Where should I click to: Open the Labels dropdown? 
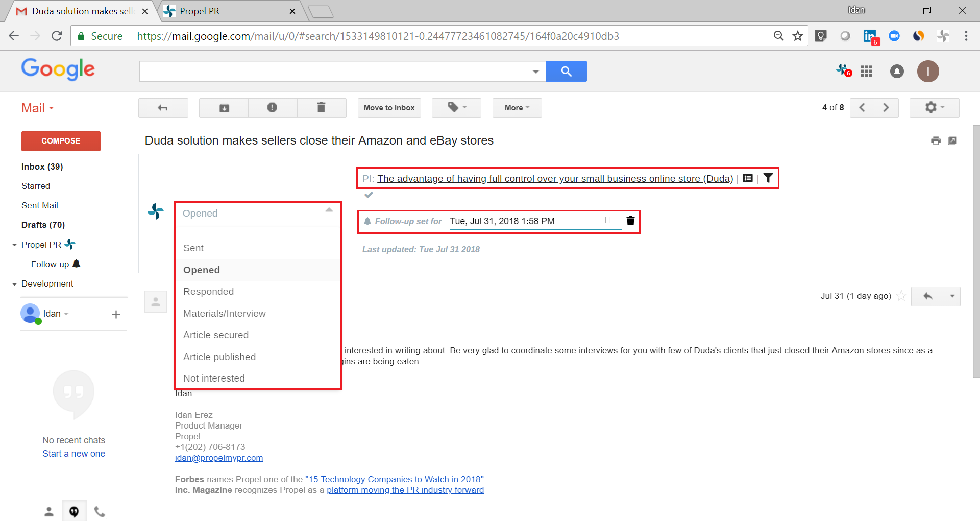[x=457, y=108]
